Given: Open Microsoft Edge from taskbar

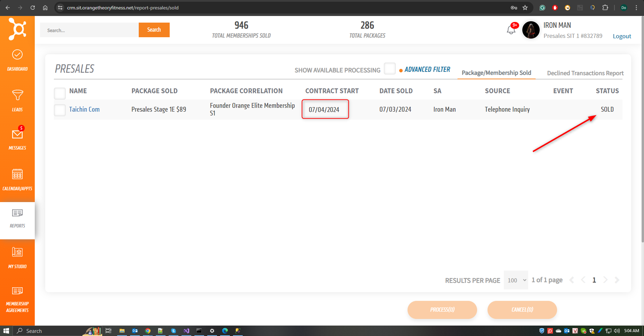Looking at the screenshot, I should (225, 331).
